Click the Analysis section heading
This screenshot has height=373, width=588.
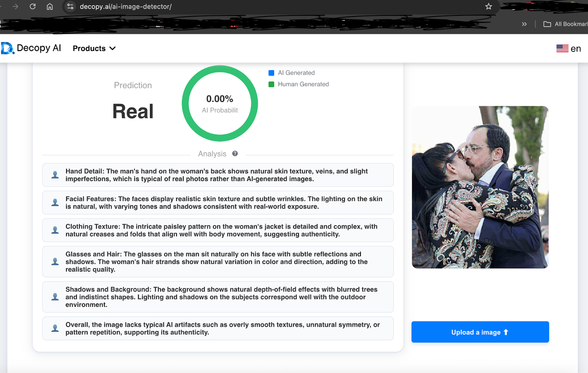coord(212,154)
